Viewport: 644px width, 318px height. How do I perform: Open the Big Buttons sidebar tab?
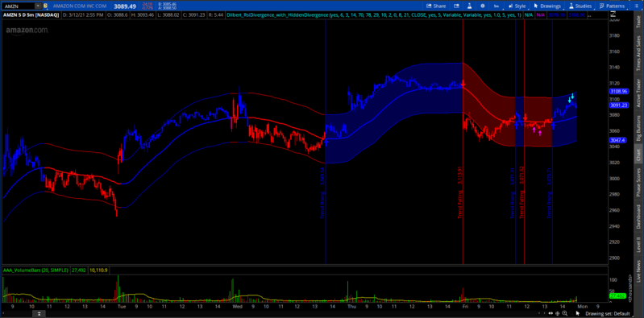(x=638, y=128)
